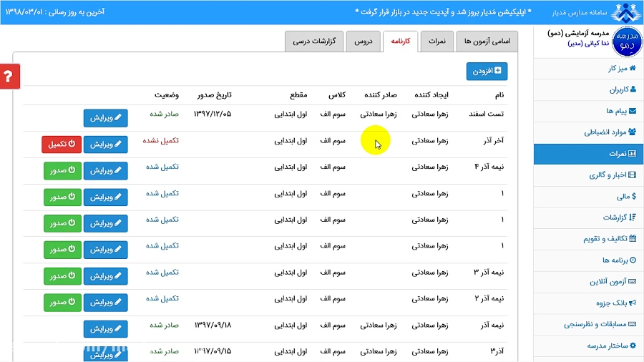Switch to اسامی آزمون ها tab
The image size is (644, 362).
pos(487,41)
